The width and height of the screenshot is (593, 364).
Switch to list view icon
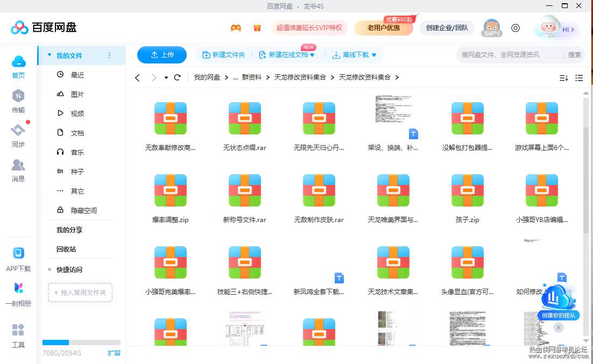[x=579, y=78]
